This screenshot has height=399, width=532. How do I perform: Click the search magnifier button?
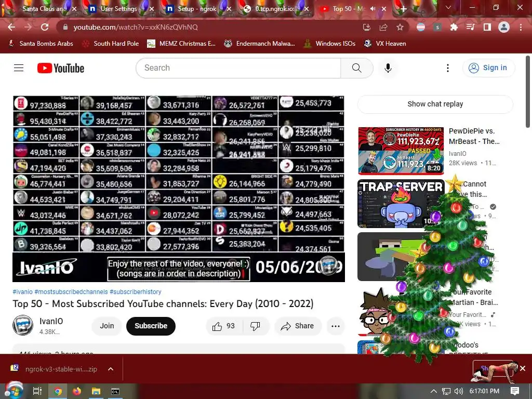tap(356, 68)
